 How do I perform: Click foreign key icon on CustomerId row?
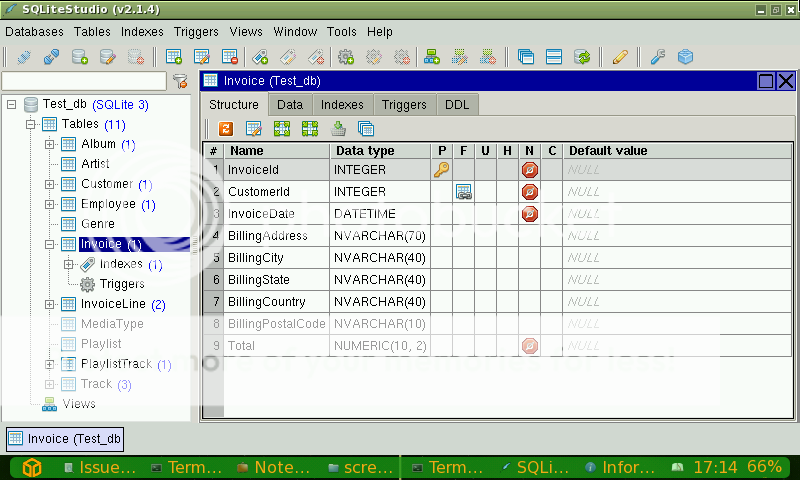pyautogui.click(x=463, y=192)
